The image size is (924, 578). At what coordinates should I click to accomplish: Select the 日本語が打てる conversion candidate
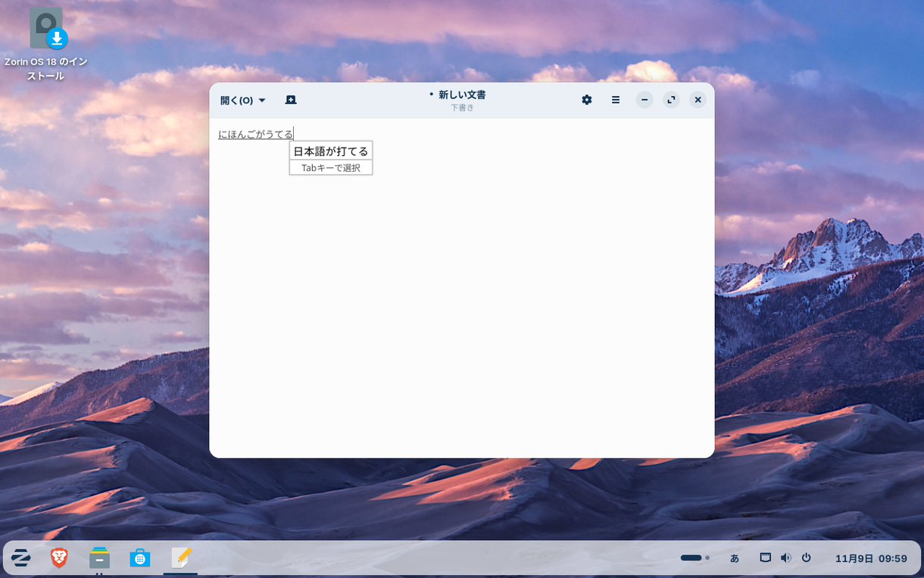tap(331, 151)
